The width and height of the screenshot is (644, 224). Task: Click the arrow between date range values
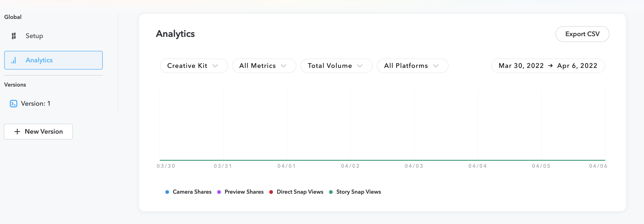550,66
